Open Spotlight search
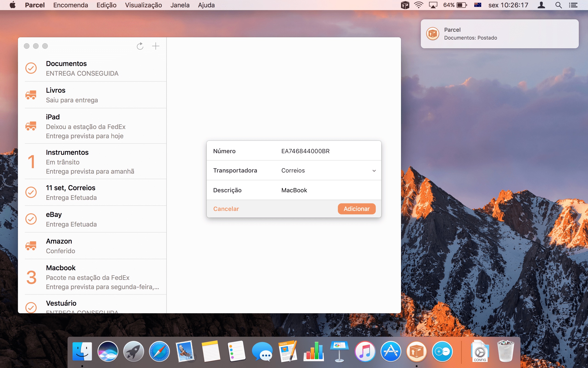Image resolution: width=588 pixels, height=368 pixels. (x=559, y=5)
